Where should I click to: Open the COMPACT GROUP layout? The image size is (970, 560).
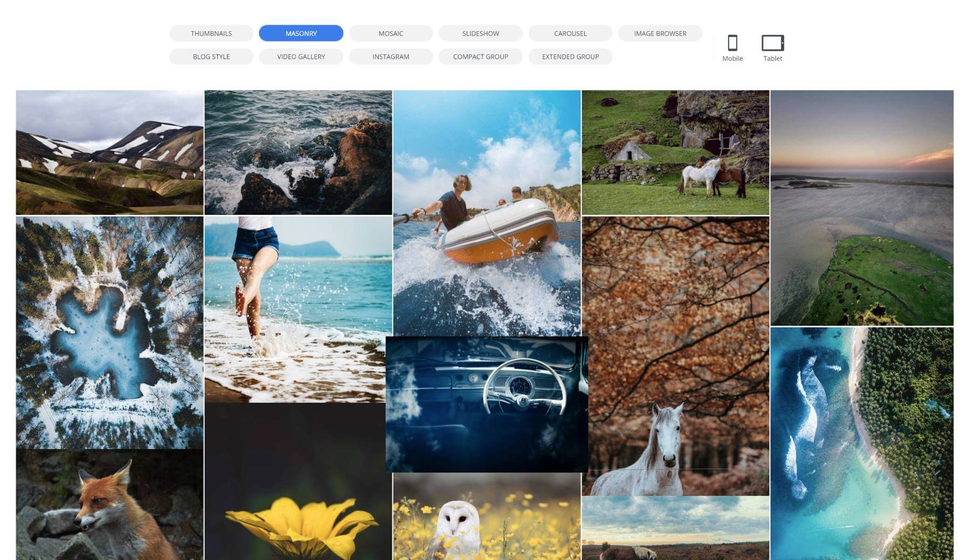click(x=481, y=57)
